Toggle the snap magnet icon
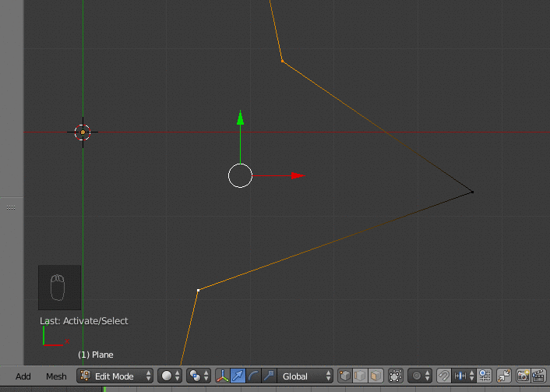550x392 pixels. pos(444,376)
